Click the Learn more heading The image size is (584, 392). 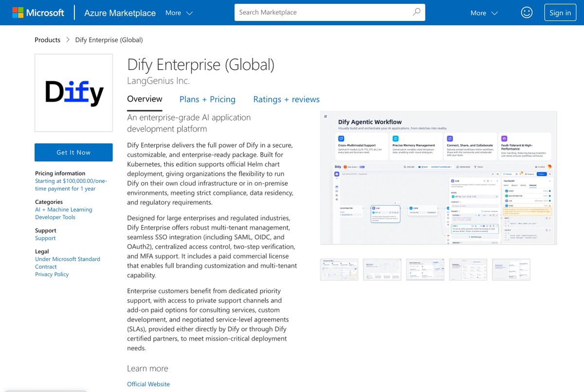pyautogui.click(x=147, y=369)
